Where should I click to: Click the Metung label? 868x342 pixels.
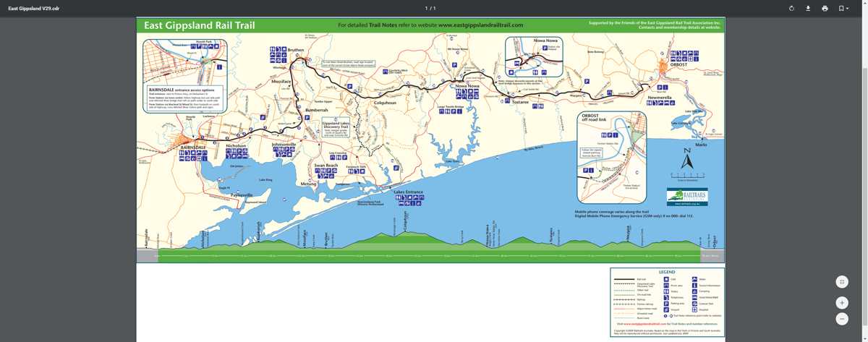[x=308, y=184]
